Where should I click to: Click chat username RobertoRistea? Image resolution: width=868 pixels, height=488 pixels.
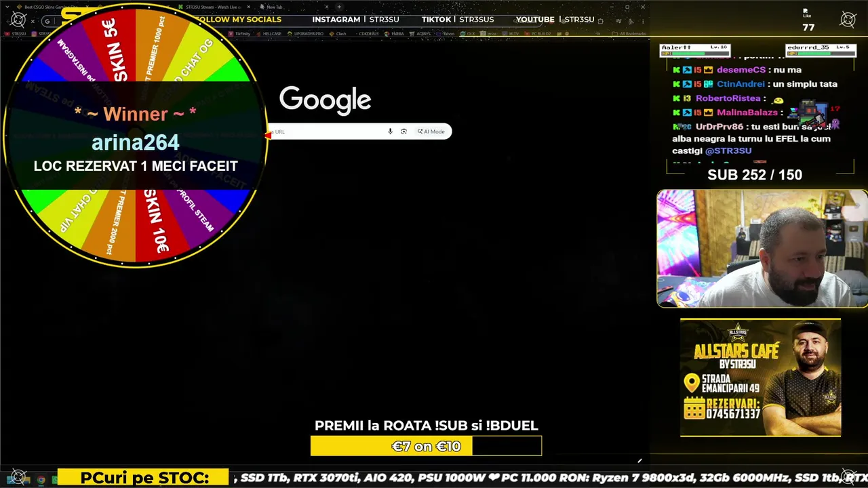pyautogui.click(x=728, y=98)
